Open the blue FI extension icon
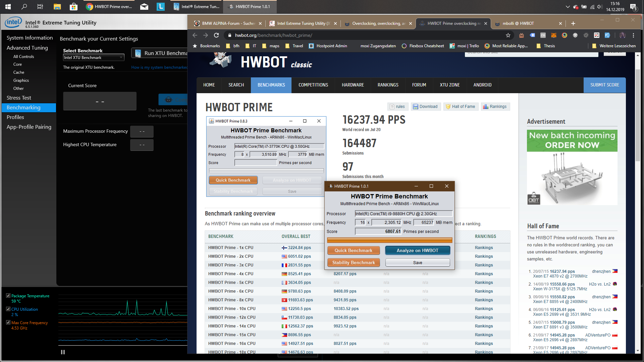This screenshot has height=362, width=644. coord(607,35)
